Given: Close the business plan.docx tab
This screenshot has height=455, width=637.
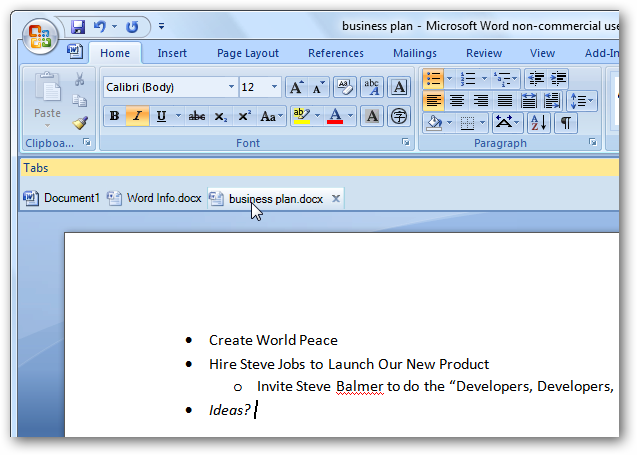Looking at the screenshot, I should pyautogui.click(x=336, y=198).
